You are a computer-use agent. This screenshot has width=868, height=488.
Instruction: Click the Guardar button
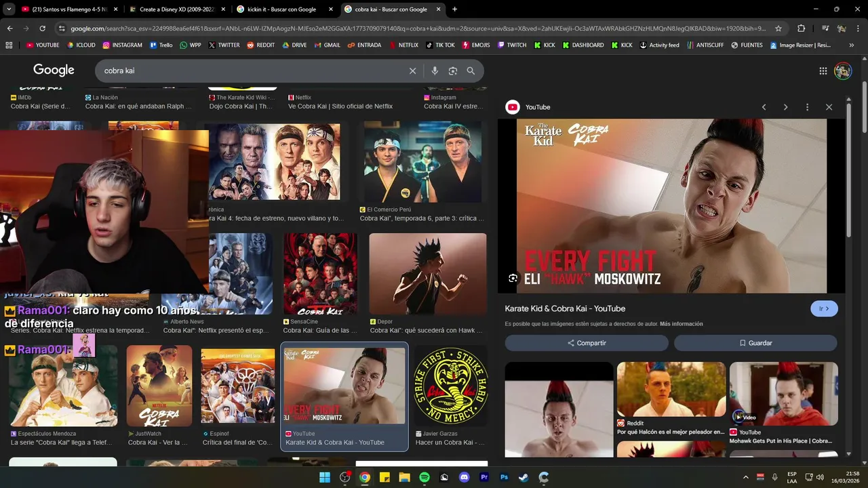coord(755,343)
